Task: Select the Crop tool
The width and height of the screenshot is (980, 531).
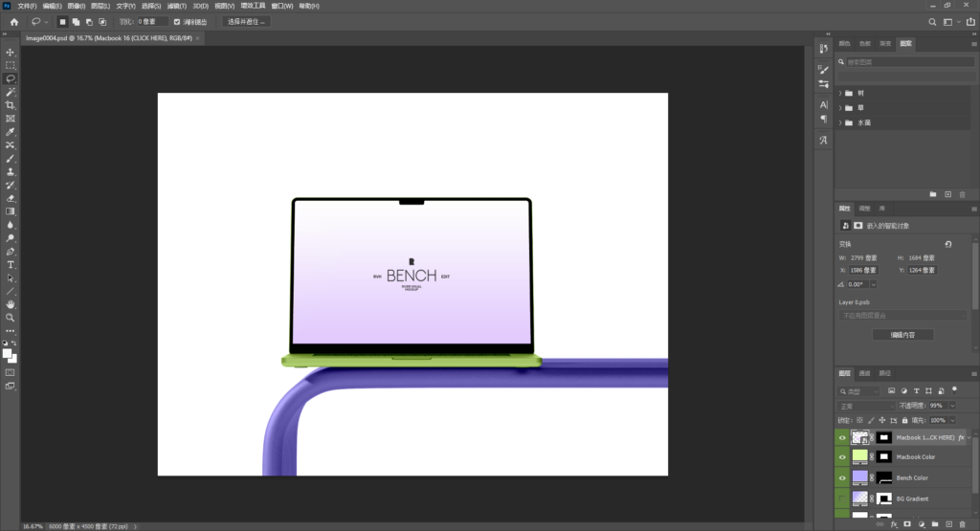Action: (10, 105)
